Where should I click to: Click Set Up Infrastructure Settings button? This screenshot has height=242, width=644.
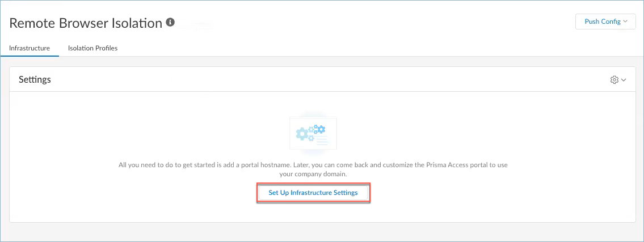point(313,193)
